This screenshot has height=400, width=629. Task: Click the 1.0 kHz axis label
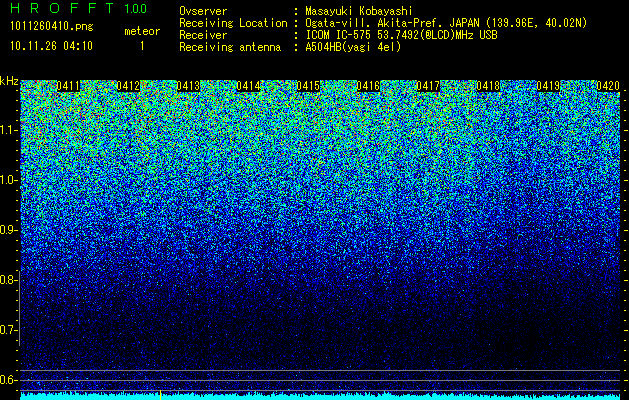(x=8, y=180)
